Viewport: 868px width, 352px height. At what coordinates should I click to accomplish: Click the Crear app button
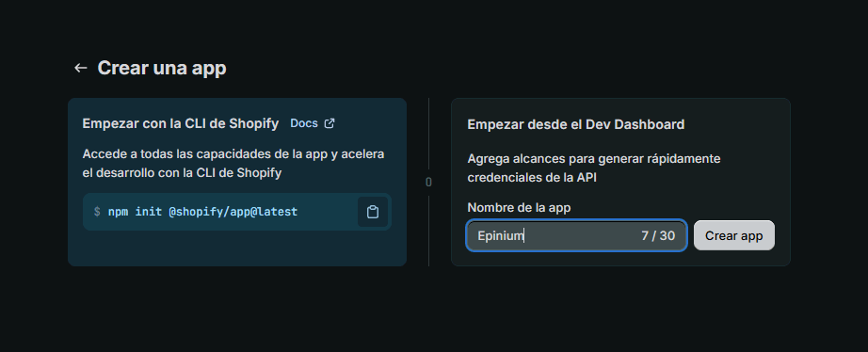[734, 236]
